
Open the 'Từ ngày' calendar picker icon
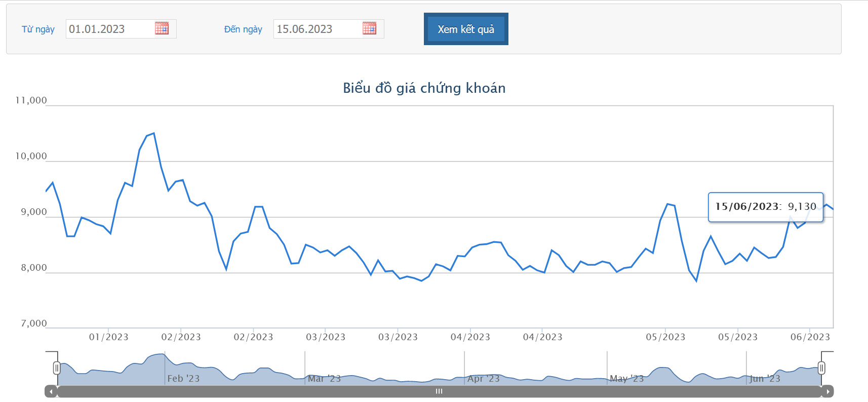(x=162, y=28)
